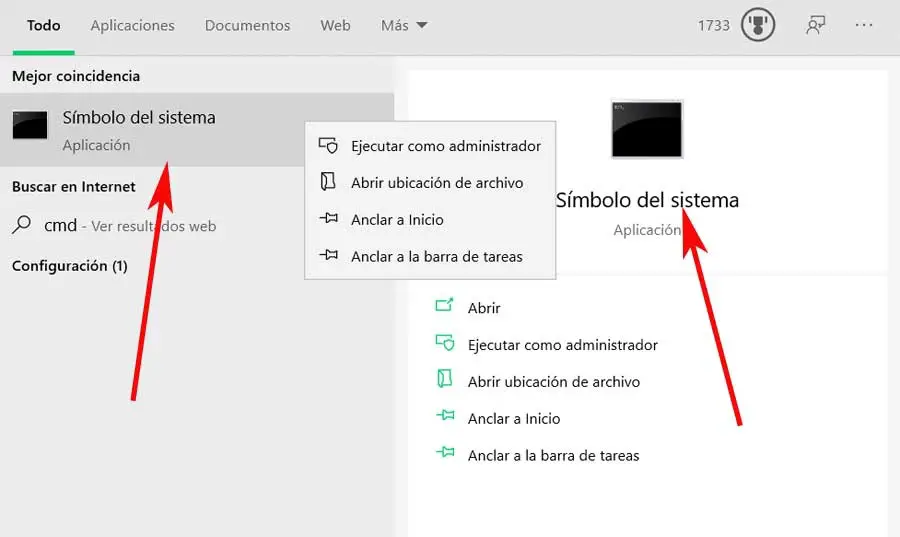Open the Documentos tab
This screenshot has width=900, height=537.
(x=247, y=25)
